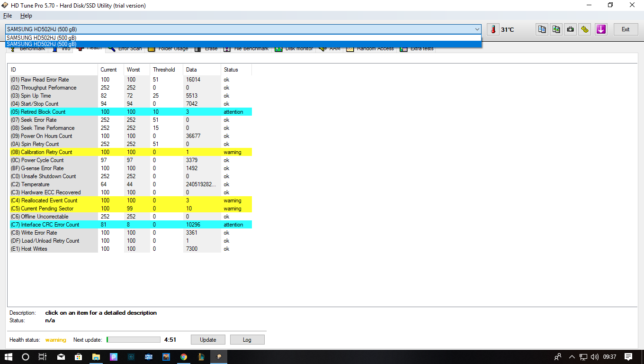Open the volume speaker tray icon

tap(594, 356)
